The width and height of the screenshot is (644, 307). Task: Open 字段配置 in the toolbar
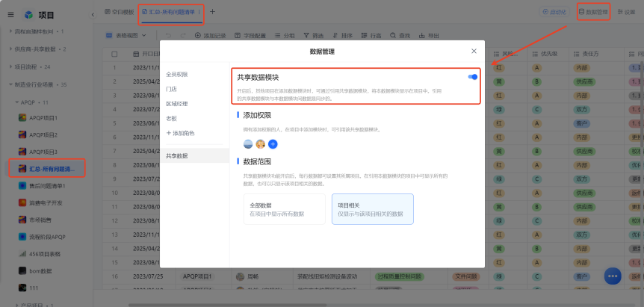[x=250, y=36]
